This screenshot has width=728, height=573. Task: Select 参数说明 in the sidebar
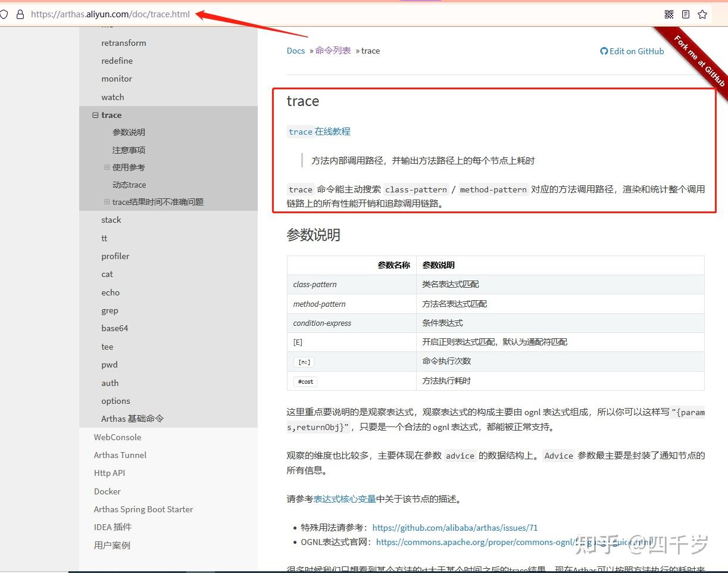[x=129, y=132]
